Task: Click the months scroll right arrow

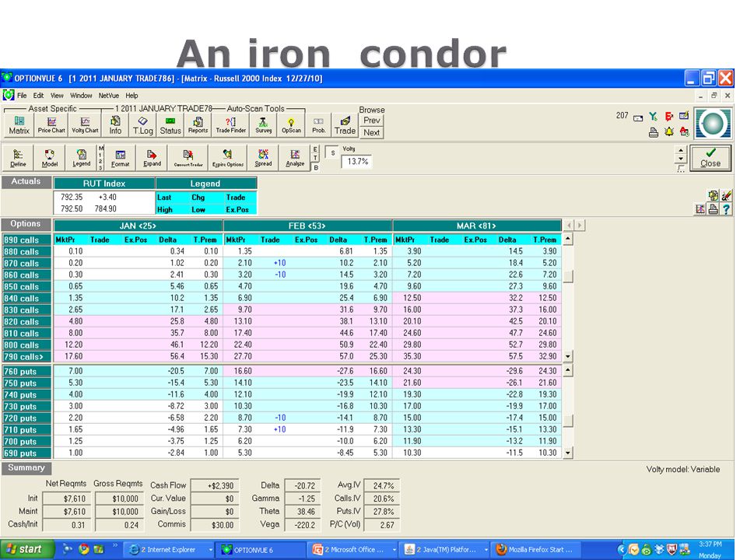Action: pyautogui.click(x=579, y=226)
